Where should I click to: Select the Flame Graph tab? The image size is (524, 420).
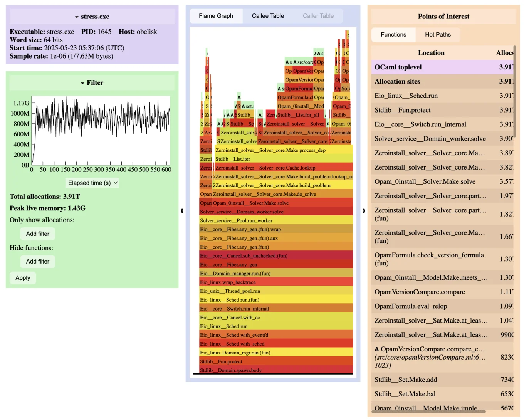216,16
